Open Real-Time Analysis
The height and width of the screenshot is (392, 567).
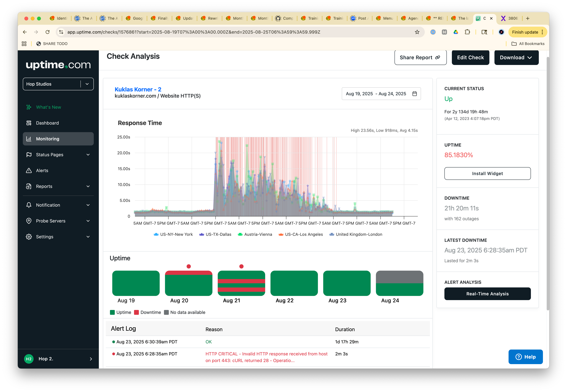487,294
